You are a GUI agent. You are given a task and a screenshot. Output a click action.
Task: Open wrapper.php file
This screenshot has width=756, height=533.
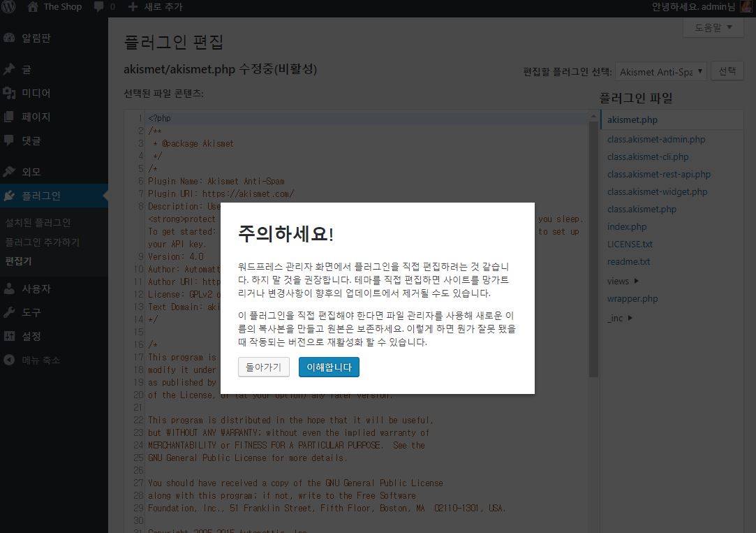(632, 298)
